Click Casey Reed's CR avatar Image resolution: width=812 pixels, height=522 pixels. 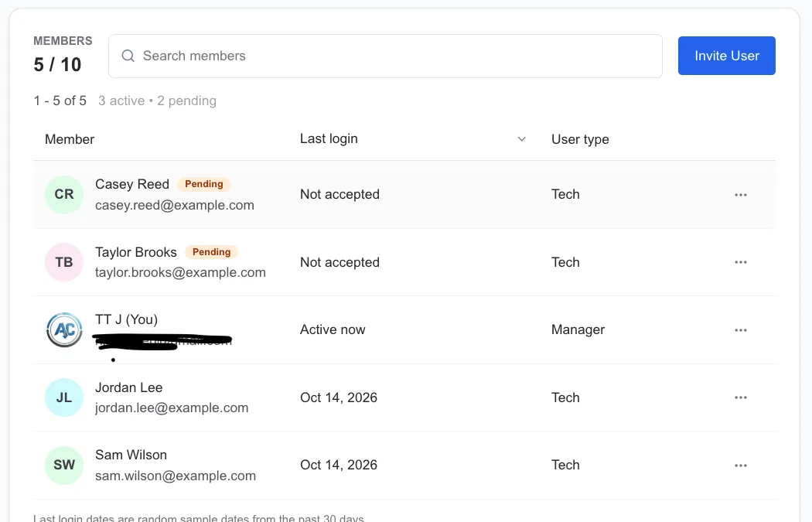(64, 195)
